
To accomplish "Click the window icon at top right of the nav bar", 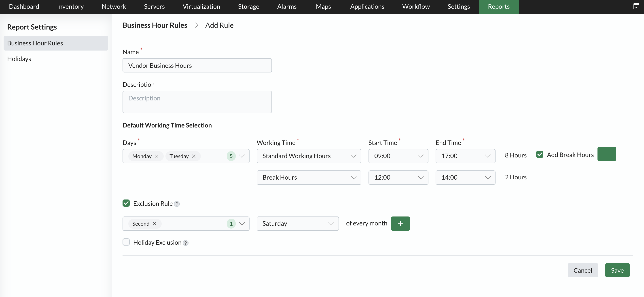I will [x=636, y=6].
